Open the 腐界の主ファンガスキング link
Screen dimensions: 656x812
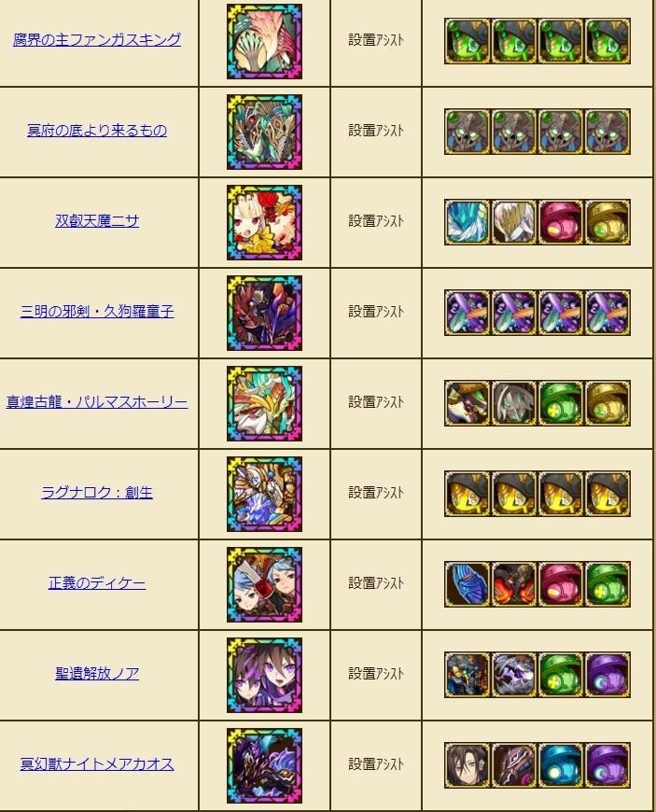pyautogui.click(x=97, y=40)
